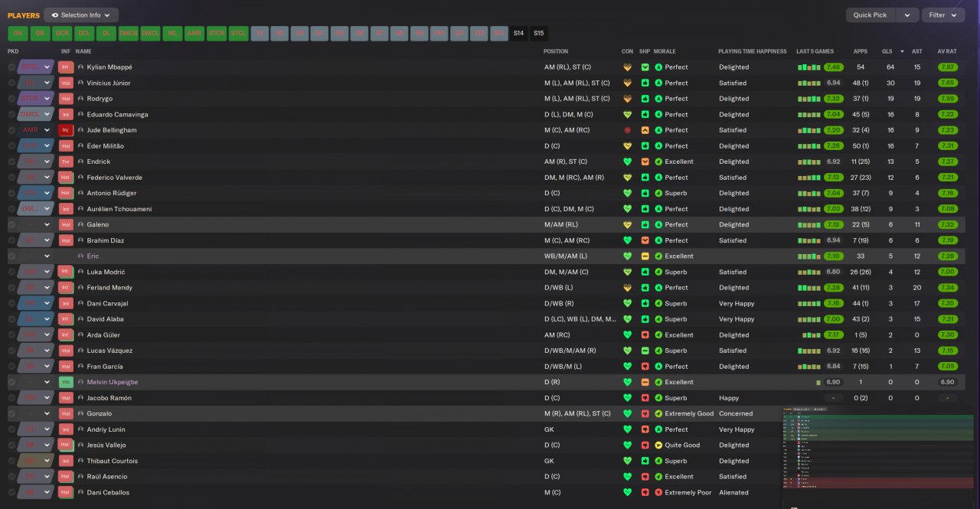Open the Selection Info dropdown
Viewport: 980px width, 509px height.
pos(81,15)
